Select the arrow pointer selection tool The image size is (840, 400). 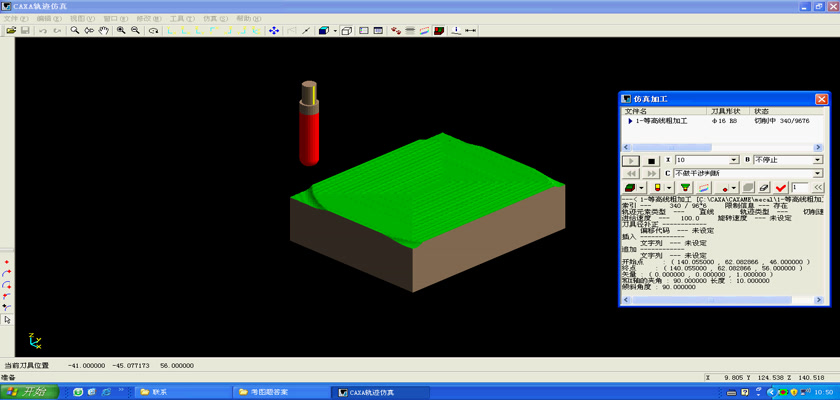pos(7,320)
